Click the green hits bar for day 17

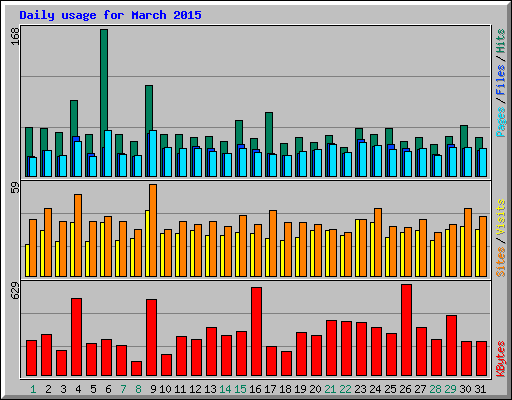pos(269,133)
